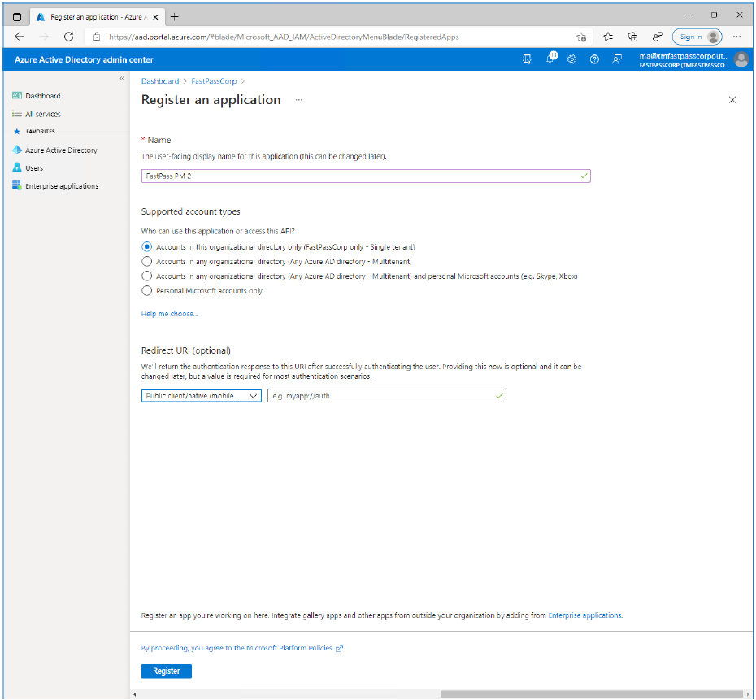Open the notifications bell icon
The height and width of the screenshot is (700, 756).
click(550, 59)
